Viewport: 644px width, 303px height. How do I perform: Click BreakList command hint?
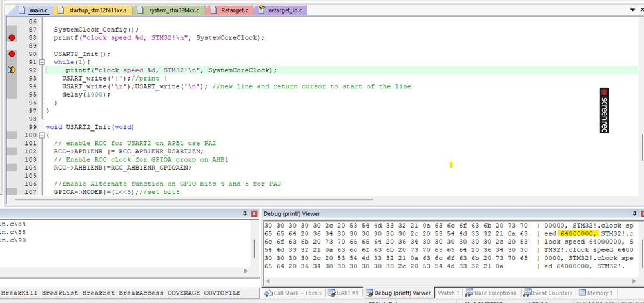coord(60,293)
